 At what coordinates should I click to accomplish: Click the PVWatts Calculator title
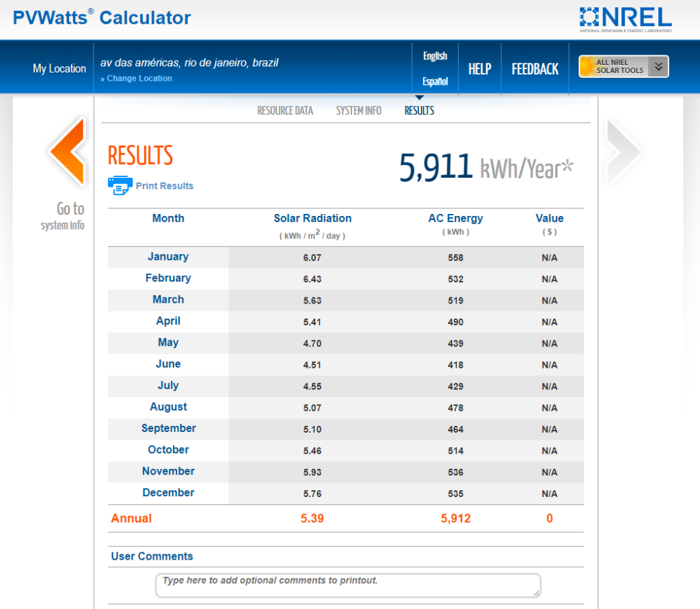[102, 18]
